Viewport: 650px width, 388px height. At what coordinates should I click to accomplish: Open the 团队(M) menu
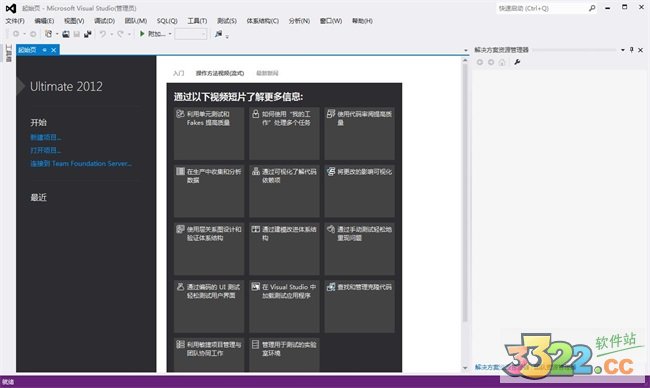pos(136,21)
